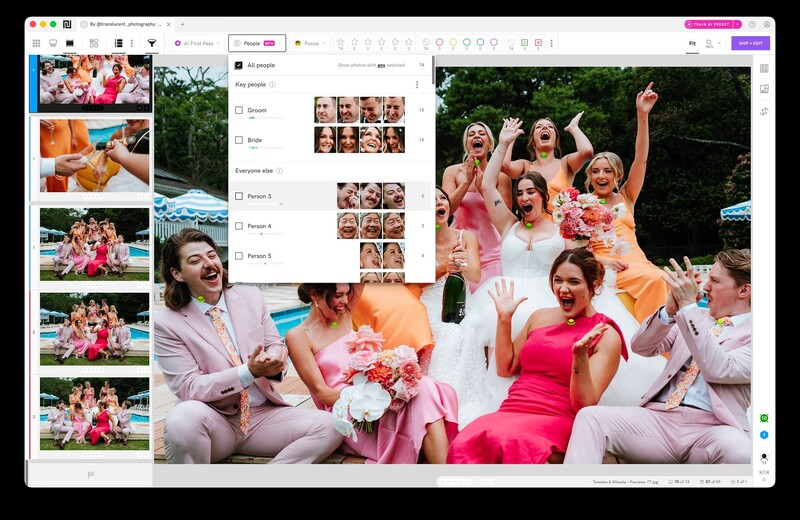Show Everyone else info tooltip
Viewport: 800px width, 520px height.
tap(280, 171)
